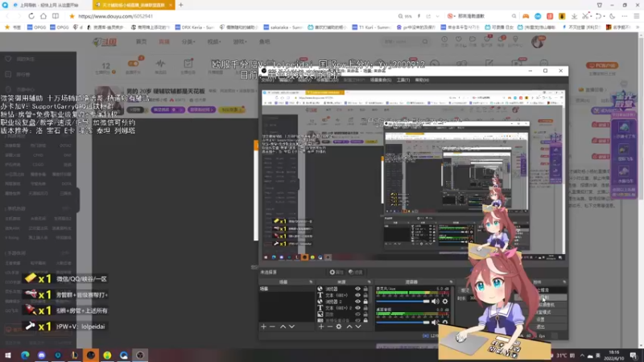Click the Windows Start button
The width and height of the screenshot is (644, 362).
(x=8, y=355)
